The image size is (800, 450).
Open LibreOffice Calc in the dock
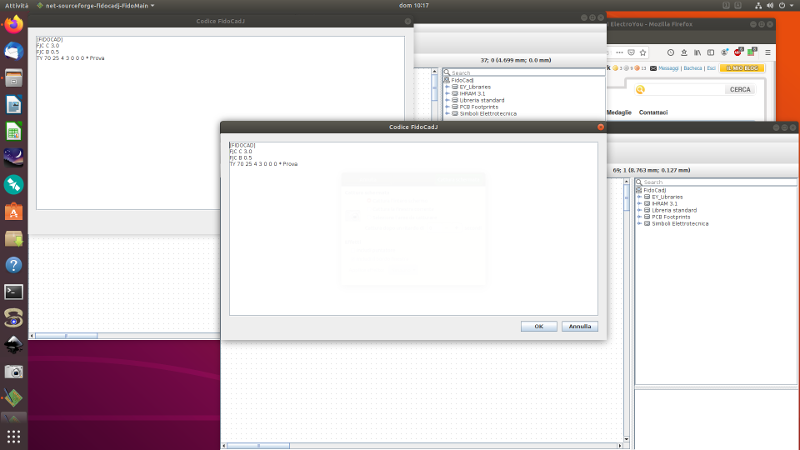coord(14,132)
